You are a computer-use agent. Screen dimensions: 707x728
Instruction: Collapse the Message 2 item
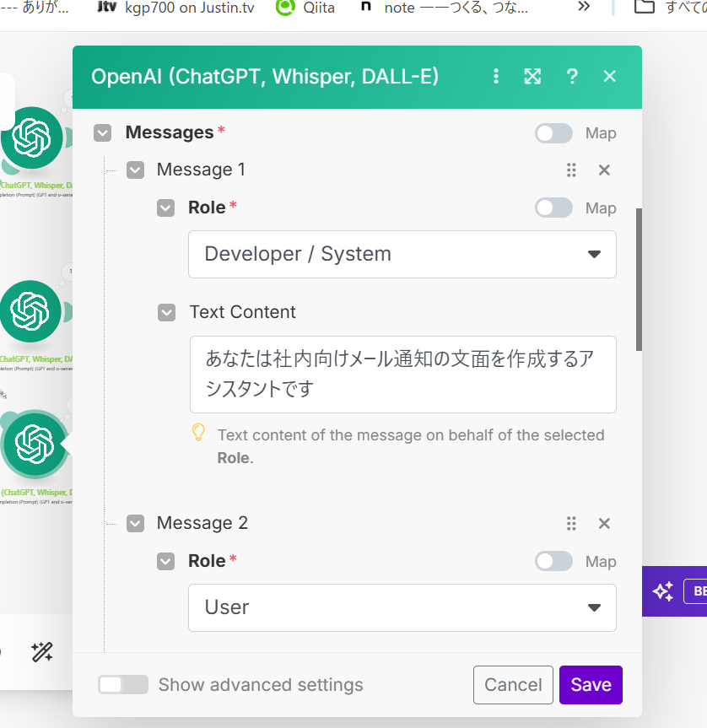click(136, 524)
